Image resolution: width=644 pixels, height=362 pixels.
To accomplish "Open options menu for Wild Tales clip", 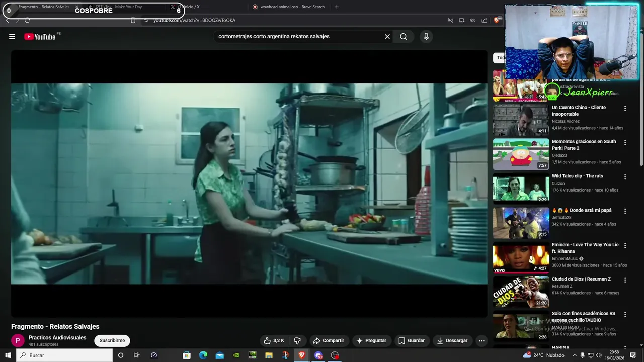I will coord(625,177).
